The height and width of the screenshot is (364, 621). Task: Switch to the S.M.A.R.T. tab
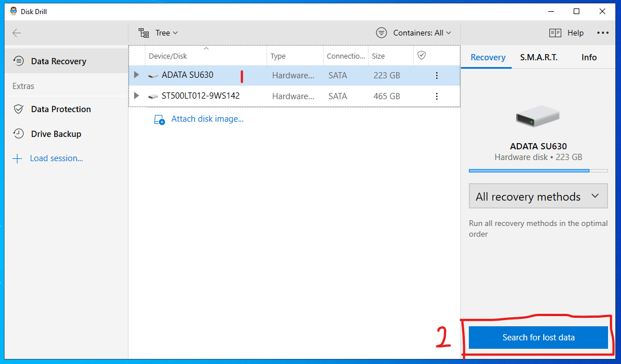click(x=539, y=57)
